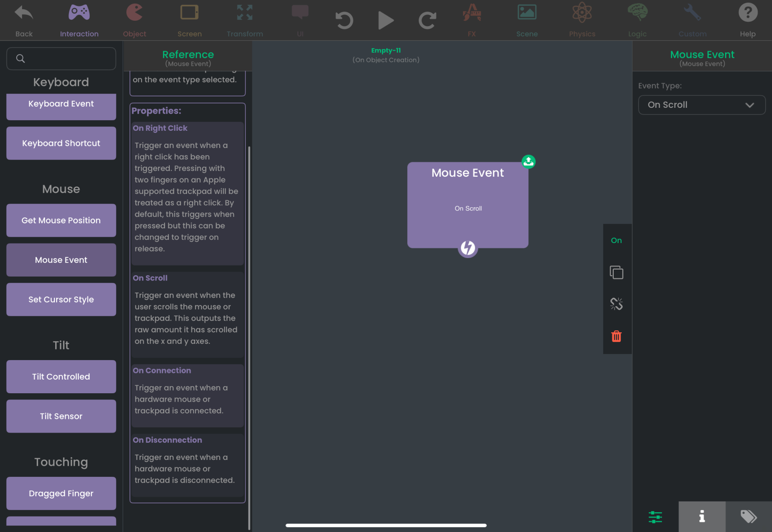Open the Help question mark icon
The width and height of the screenshot is (772, 532).
(x=748, y=13)
